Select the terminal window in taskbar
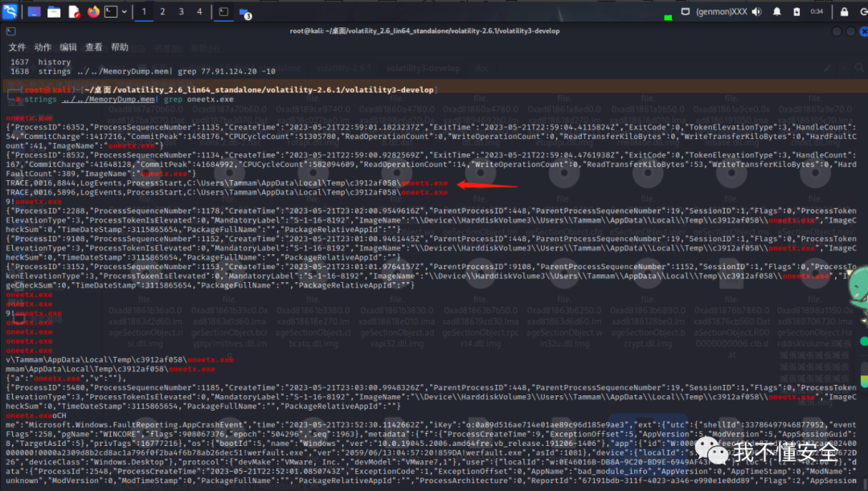 point(223,11)
